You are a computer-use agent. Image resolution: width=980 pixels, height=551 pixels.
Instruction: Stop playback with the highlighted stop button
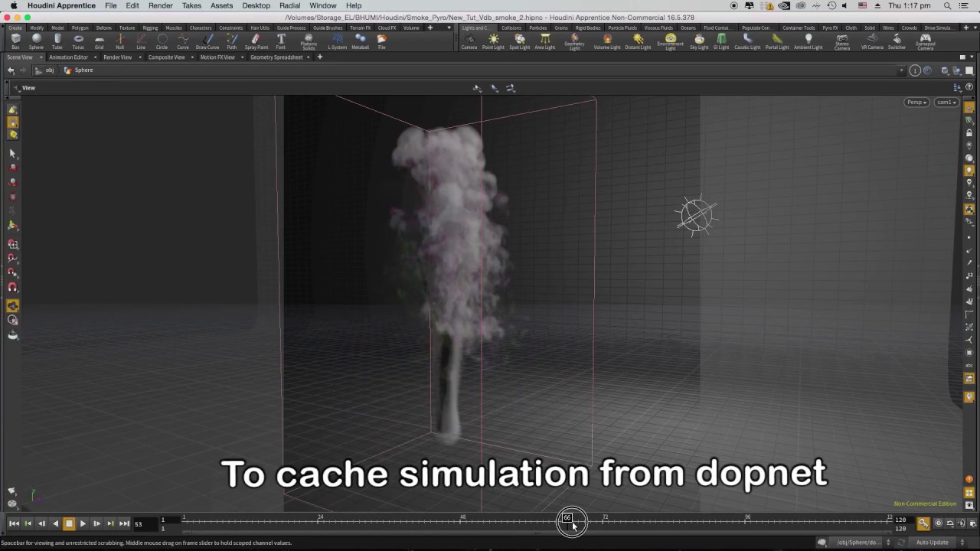[69, 523]
